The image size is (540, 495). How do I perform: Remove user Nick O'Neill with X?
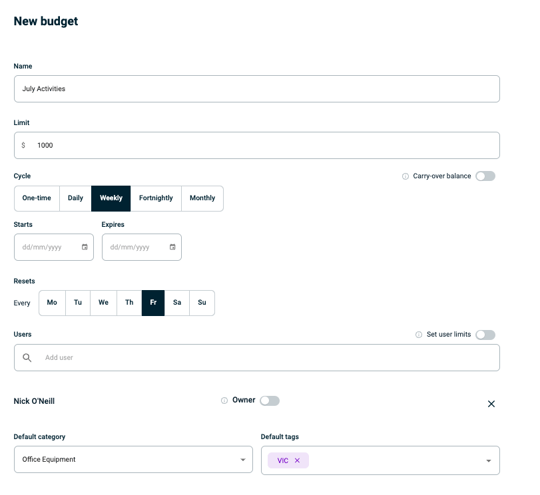[491, 404]
